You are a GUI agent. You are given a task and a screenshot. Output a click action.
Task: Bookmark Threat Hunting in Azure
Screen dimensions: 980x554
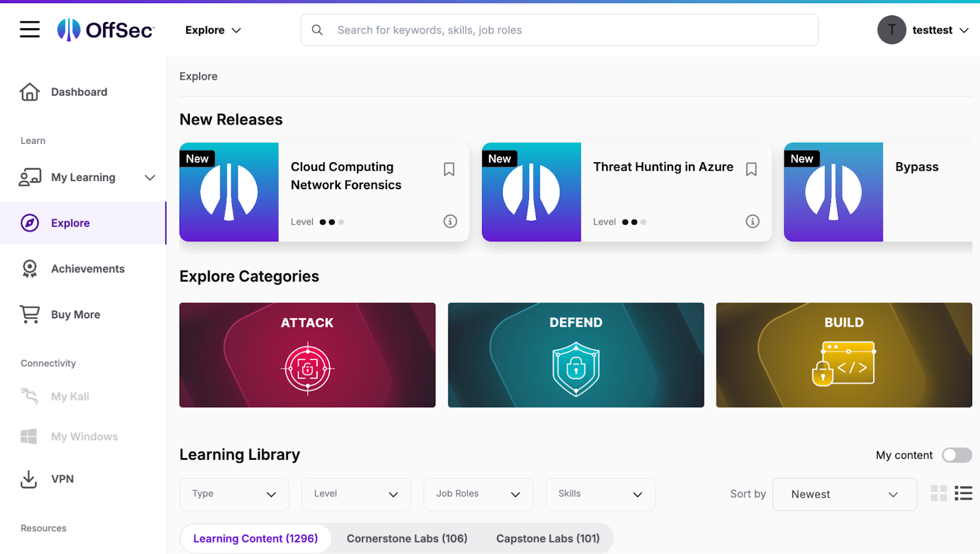(x=752, y=169)
